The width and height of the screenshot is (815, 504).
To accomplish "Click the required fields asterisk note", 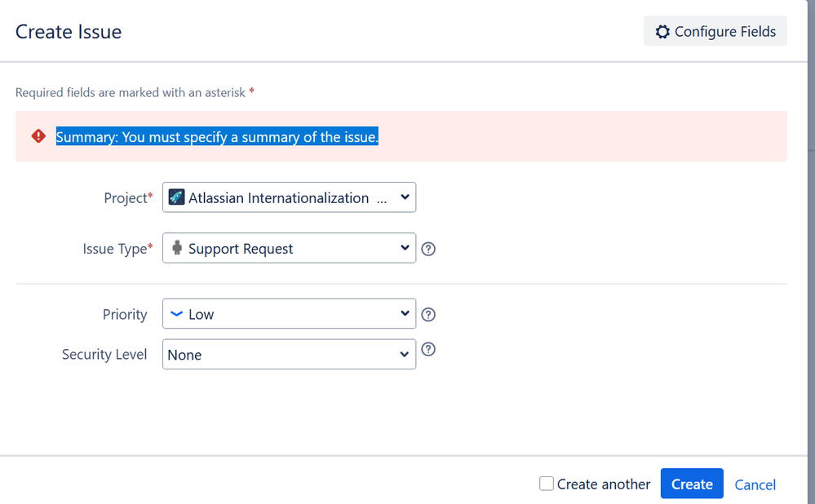I will pos(135,92).
